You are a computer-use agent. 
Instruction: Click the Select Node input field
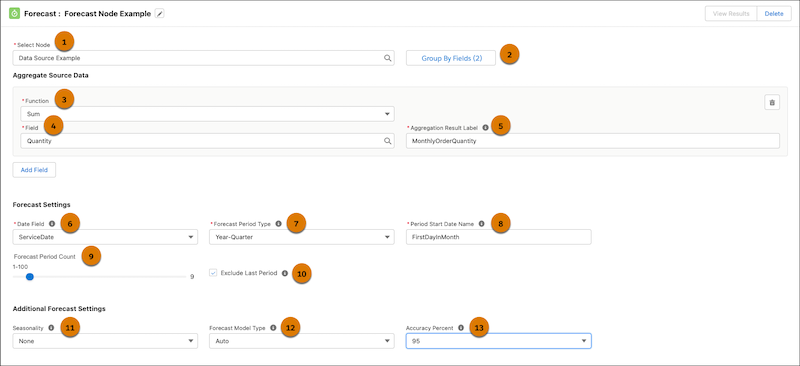pyautogui.click(x=204, y=58)
